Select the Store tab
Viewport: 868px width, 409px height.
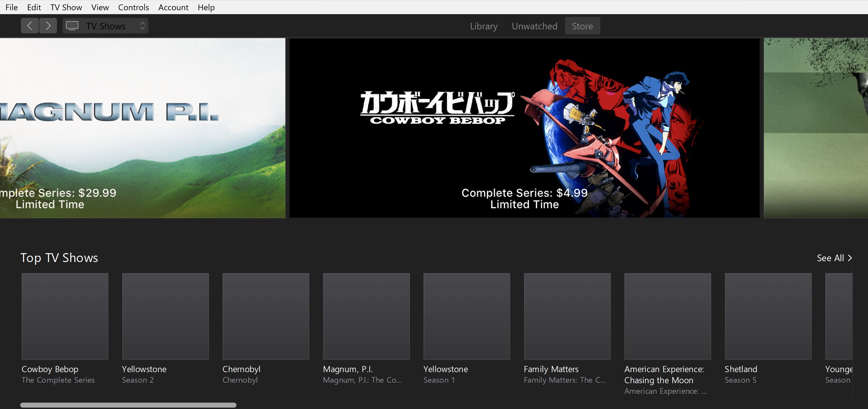[x=582, y=26]
